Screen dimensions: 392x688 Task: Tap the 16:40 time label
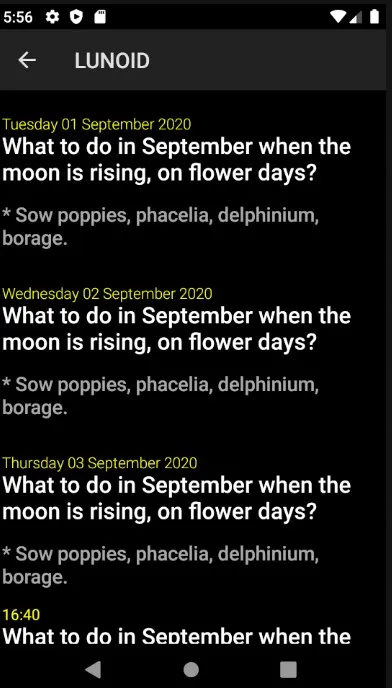point(22,614)
